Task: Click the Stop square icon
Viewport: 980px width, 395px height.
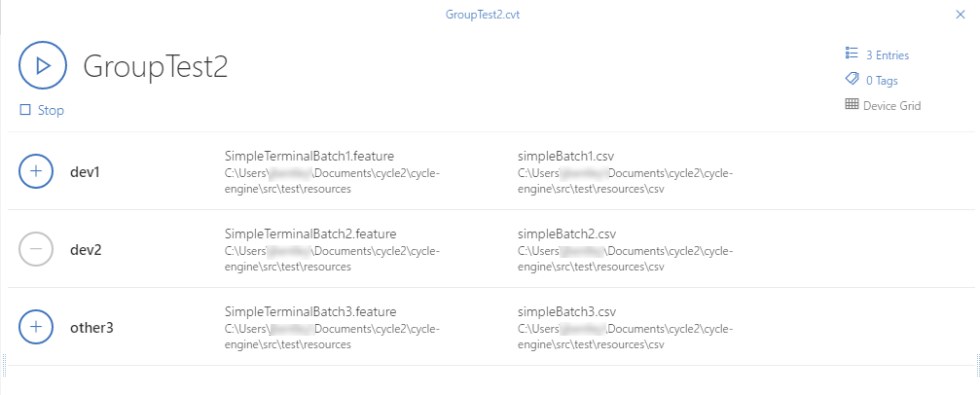Action: pos(25,111)
